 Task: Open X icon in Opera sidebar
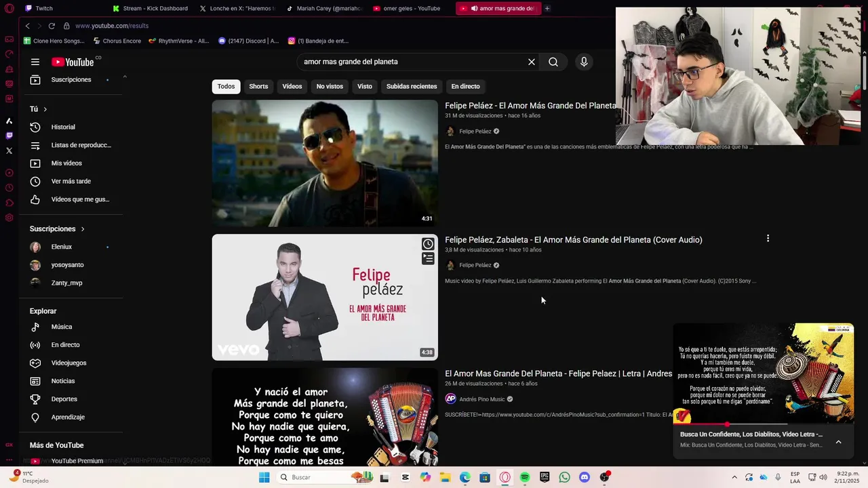[9, 150]
